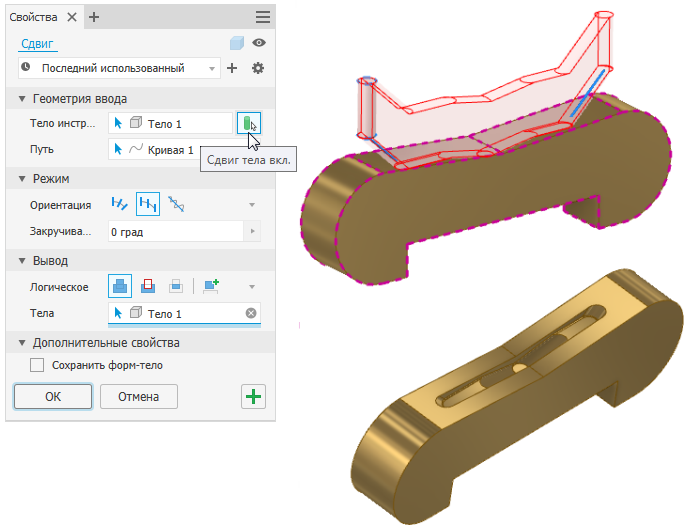The height and width of the screenshot is (530, 684).
Task: Select the Путь selector arrow
Action: pyautogui.click(x=118, y=149)
